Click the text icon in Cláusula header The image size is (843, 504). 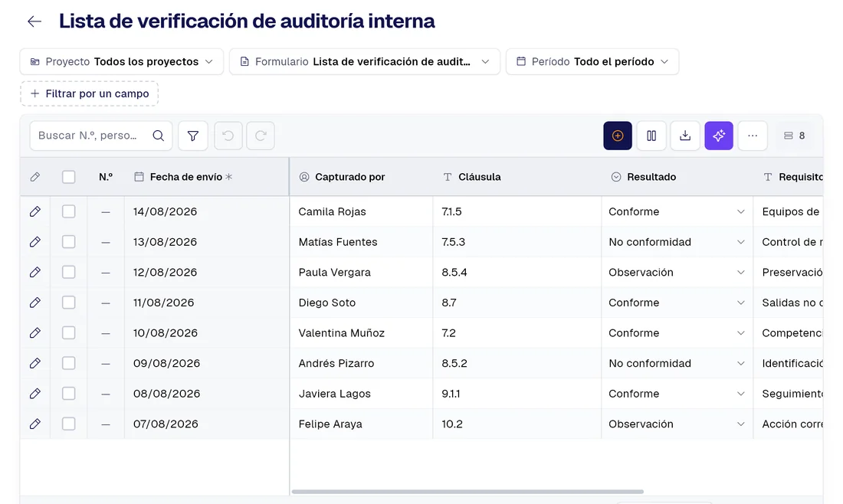coord(448,177)
